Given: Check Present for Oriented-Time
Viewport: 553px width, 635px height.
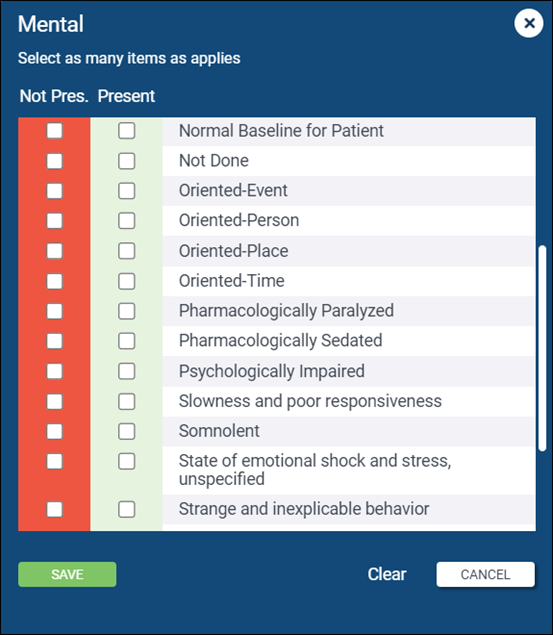Looking at the screenshot, I should coord(127,281).
